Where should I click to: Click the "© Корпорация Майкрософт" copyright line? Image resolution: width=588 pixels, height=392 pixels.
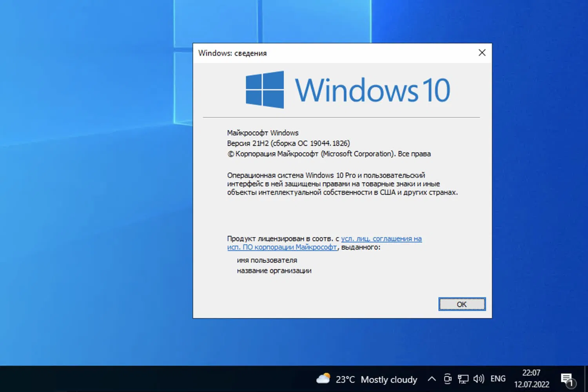click(x=329, y=154)
